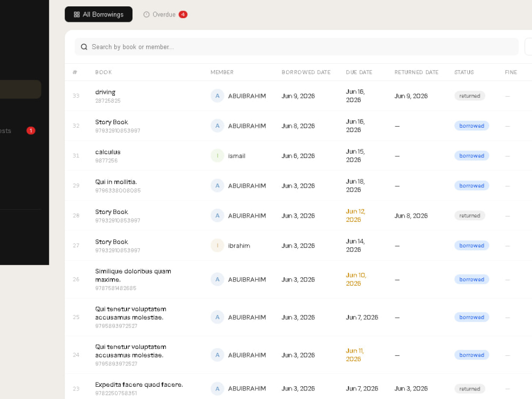The width and height of the screenshot is (532, 399).
Task: Click ABUIBRAHIM avatar in row 23
Action: coord(217,388)
